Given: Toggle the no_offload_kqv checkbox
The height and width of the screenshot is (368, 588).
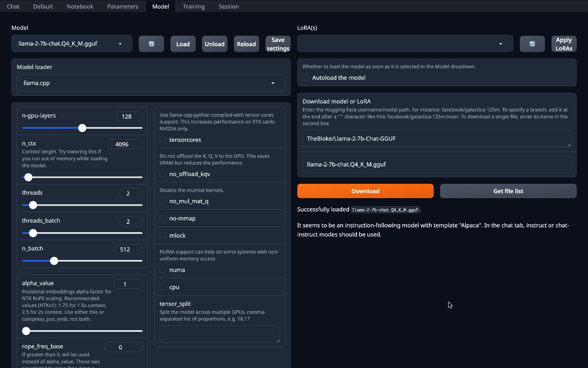Looking at the screenshot, I should (163, 174).
